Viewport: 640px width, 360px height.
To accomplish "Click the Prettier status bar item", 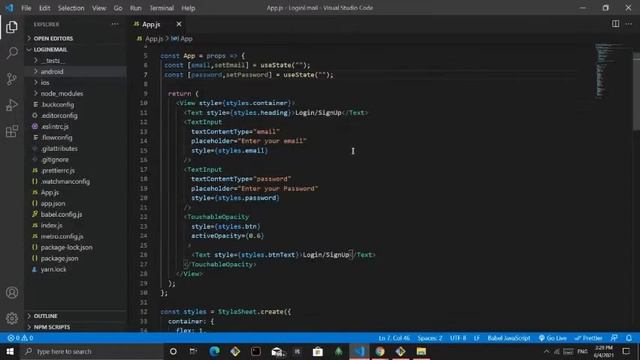I will coord(588,338).
